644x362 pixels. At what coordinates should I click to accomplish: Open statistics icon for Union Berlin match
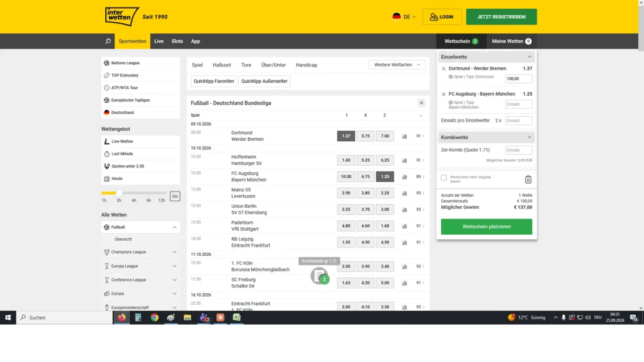pos(404,210)
